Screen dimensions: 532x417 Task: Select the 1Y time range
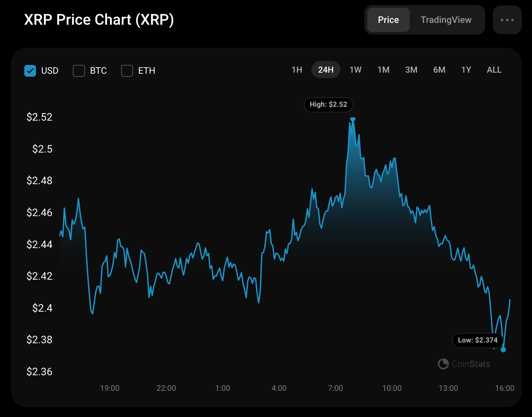point(466,70)
